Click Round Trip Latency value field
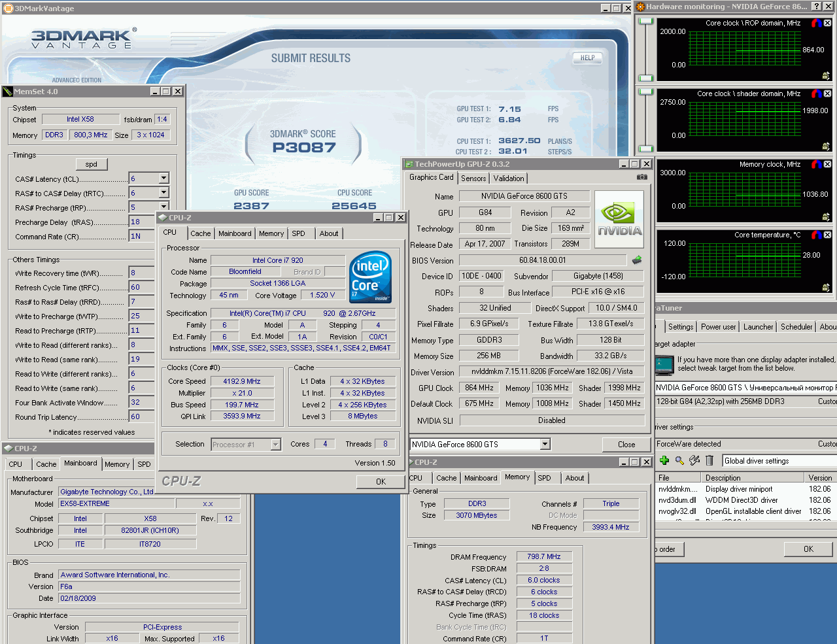This screenshot has height=644, width=837. (x=141, y=417)
